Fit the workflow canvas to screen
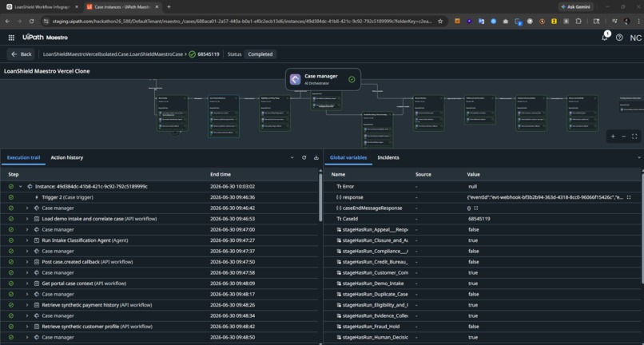 (634, 137)
